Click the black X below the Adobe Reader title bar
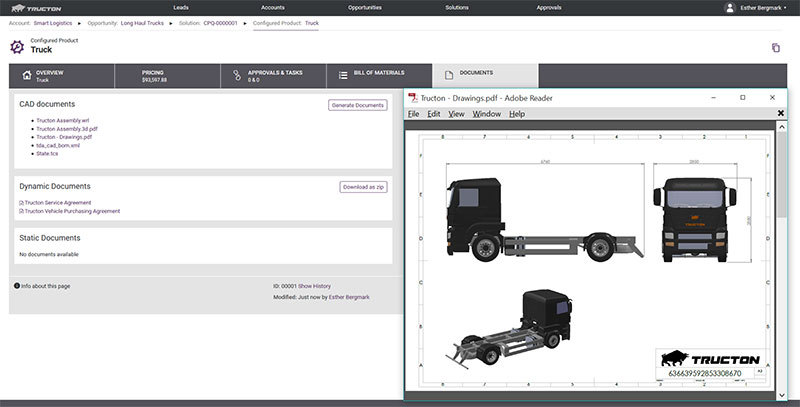The height and width of the screenshot is (407, 800). [781, 113]
